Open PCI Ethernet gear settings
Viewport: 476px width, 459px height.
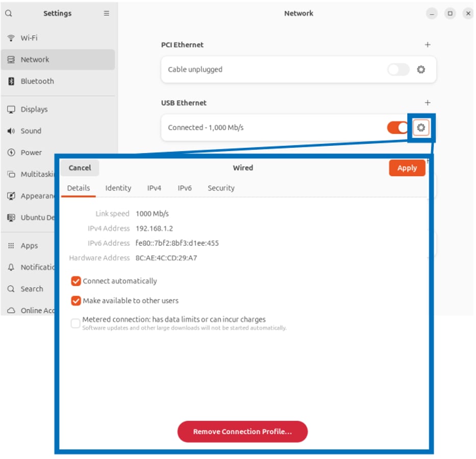point(421,70)
